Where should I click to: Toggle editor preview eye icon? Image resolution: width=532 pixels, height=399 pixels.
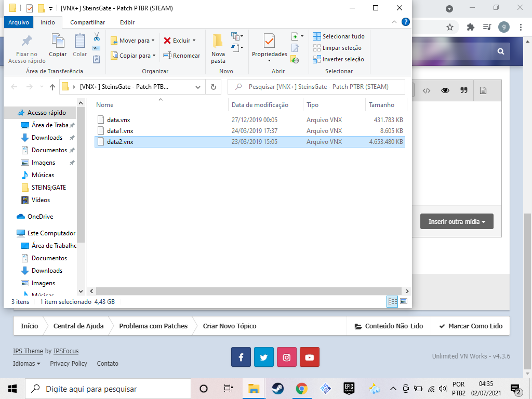(445, 90)
